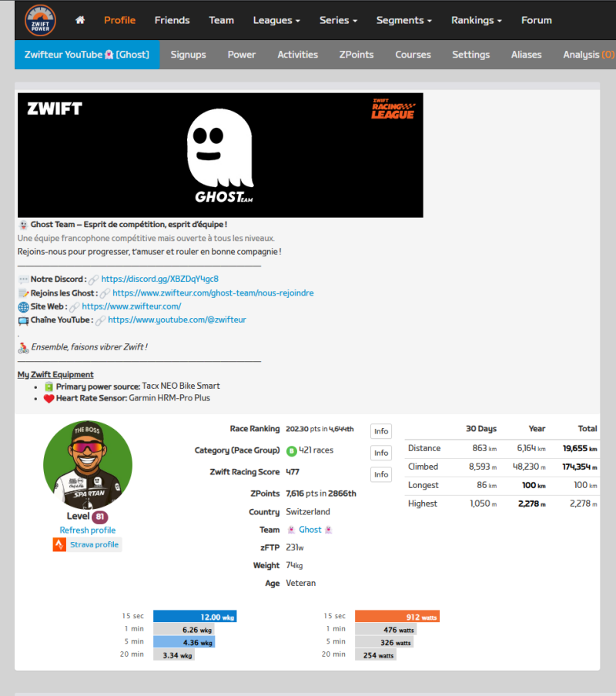Screen dimensions: 616x696
Task: Click the rider avatar picture
Action: click(x=88, y=465)
